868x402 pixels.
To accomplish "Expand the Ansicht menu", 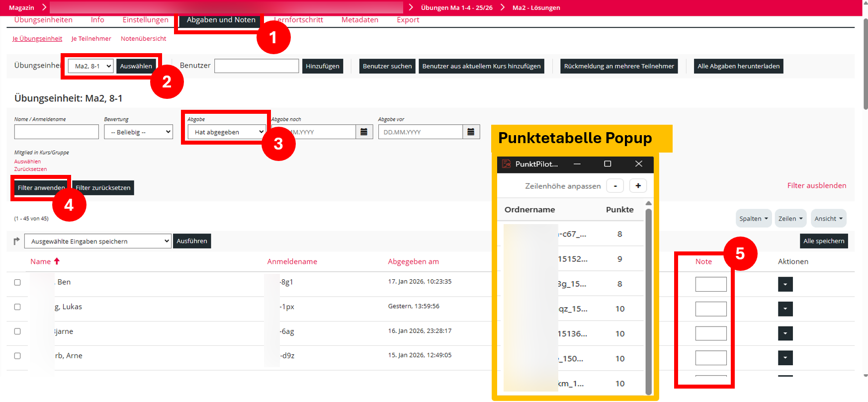I will (x=828, y=219).
